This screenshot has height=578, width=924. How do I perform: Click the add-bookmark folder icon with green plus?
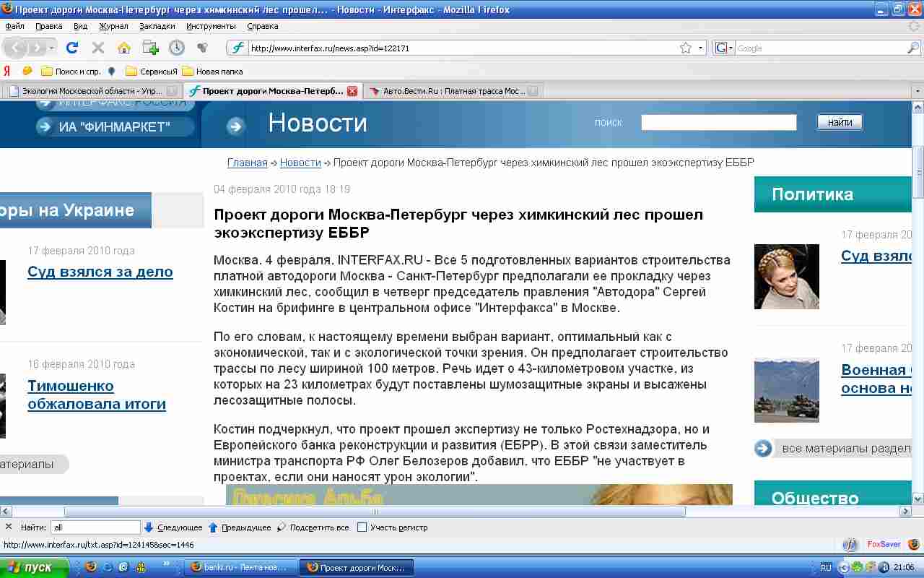pos(150,48)
